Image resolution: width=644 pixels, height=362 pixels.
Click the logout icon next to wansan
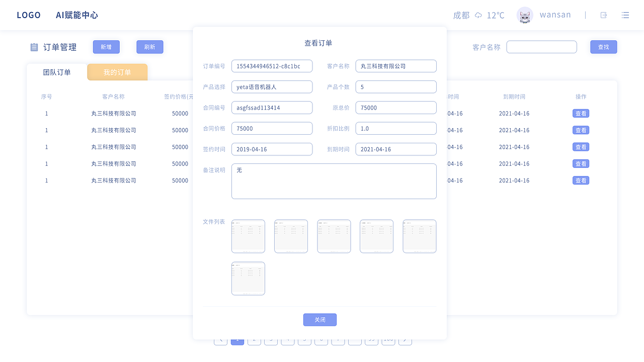(603, 15)
